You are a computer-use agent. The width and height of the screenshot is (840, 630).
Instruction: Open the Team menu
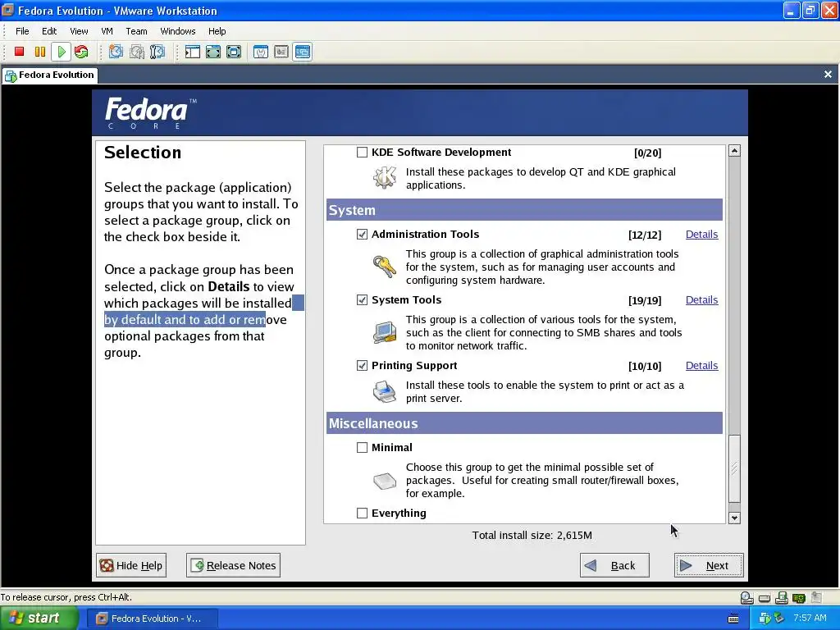(x=137, y=31)
